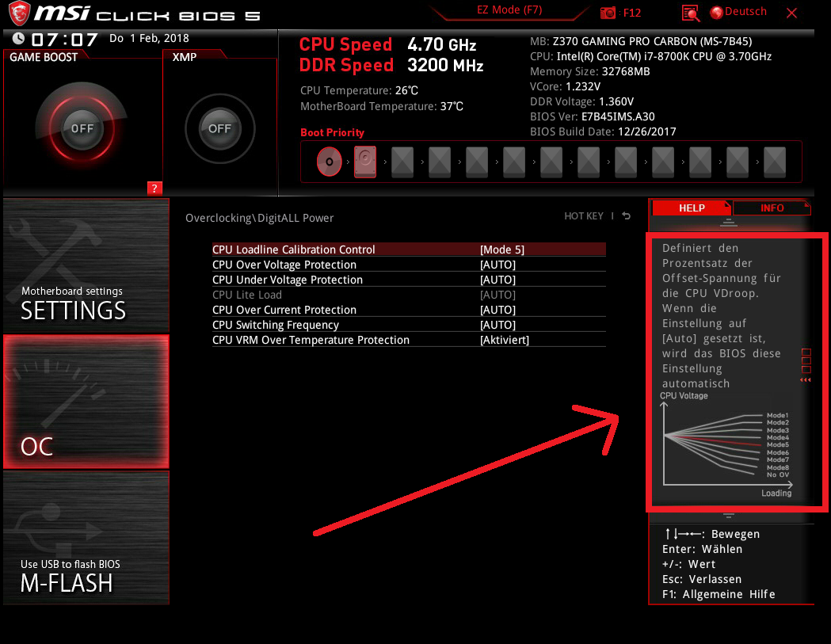Close the BIOS with the X
This screenshot has height=644, width=831.
tap(791, 13)
